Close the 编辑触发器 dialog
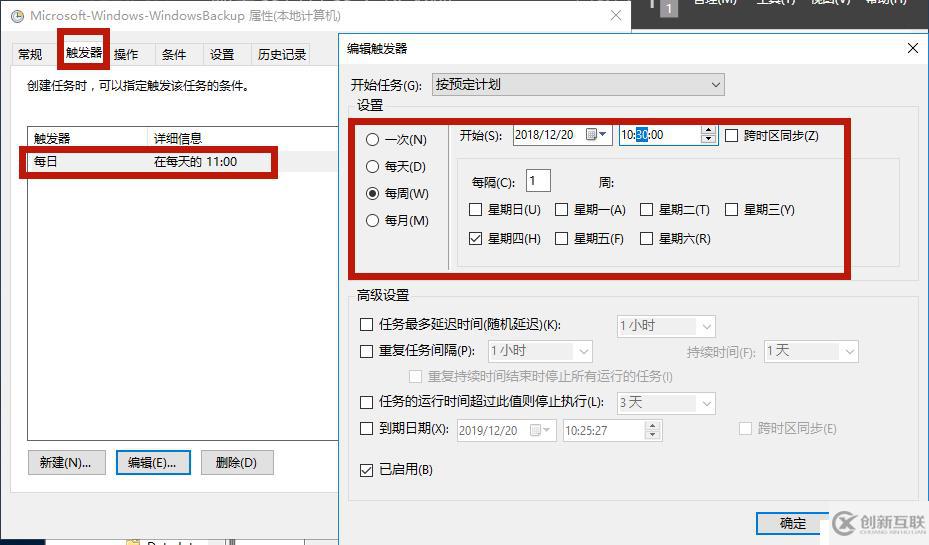Image resolution: width=929 pixels, height=545 pixels. click(x=912, y=48)
